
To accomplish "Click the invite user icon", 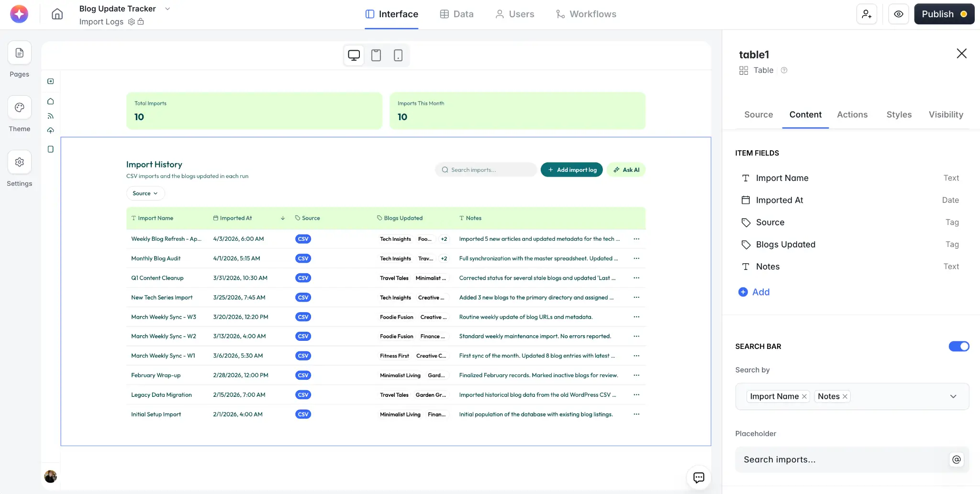I will click(x=867, y=14).
